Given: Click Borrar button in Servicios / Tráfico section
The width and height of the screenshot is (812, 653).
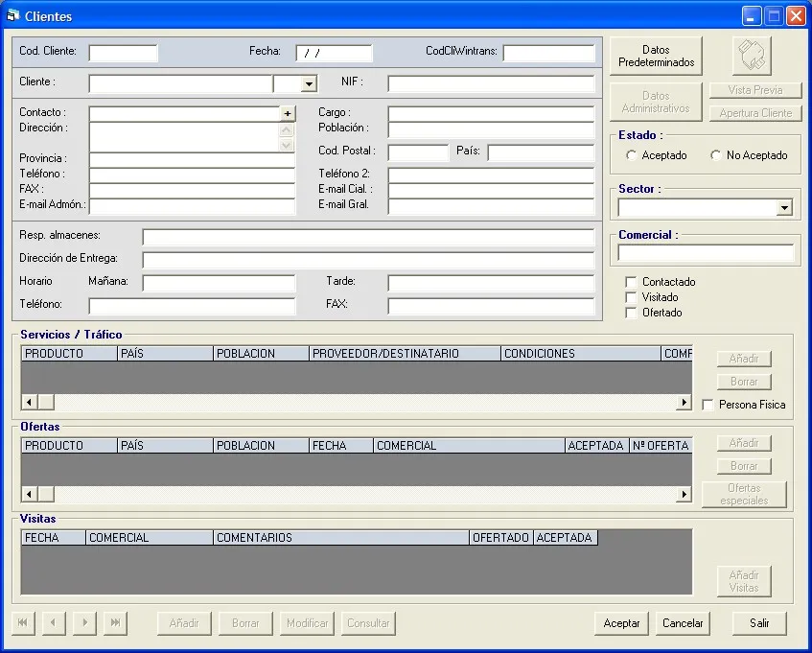Looking at the screenshot, I should 744,382.
